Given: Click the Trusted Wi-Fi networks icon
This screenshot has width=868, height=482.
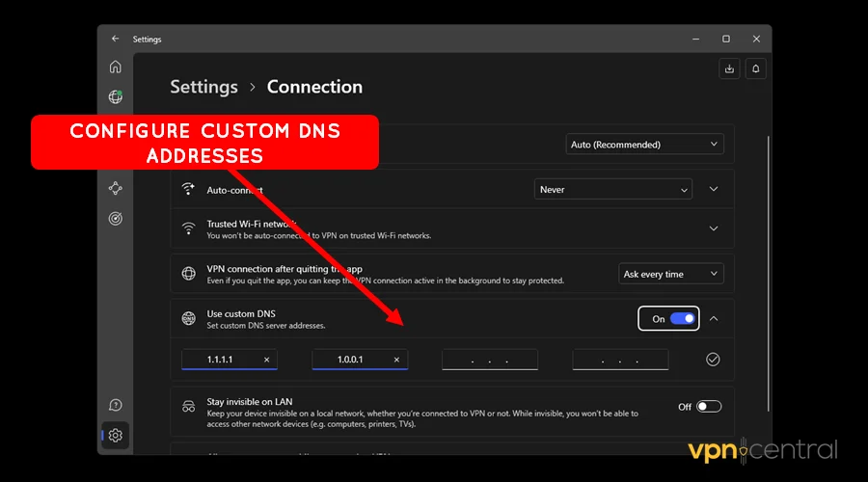Looking at the screenshot, I should pyautogui.click(x=188, y=228).
